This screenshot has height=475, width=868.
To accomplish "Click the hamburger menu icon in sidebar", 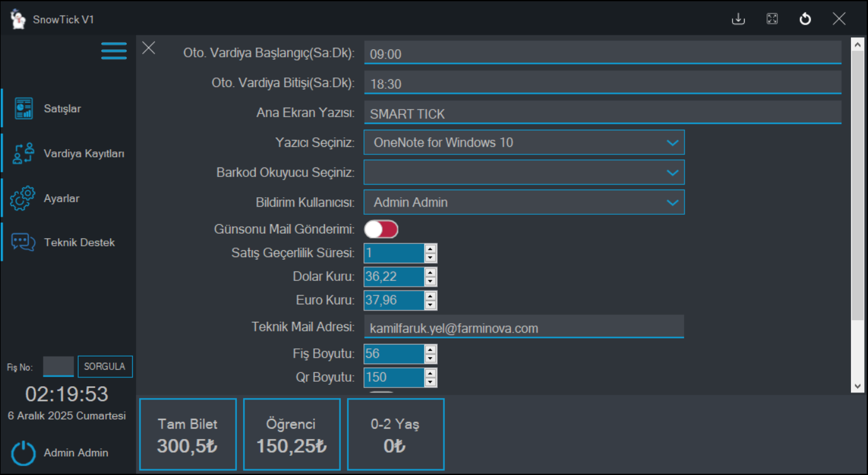I will coord(114,50).
